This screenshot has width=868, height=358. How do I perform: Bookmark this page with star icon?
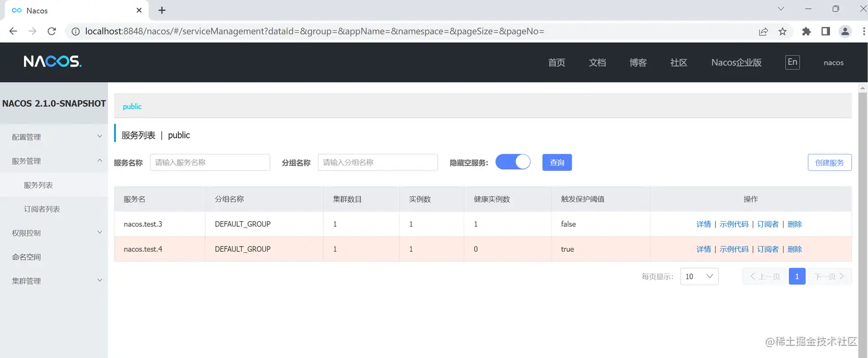[x=782, y=32]
